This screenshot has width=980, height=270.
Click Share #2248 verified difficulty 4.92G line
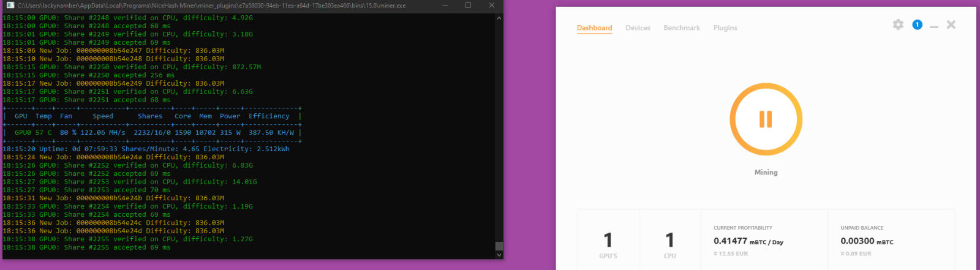(127, 18)
